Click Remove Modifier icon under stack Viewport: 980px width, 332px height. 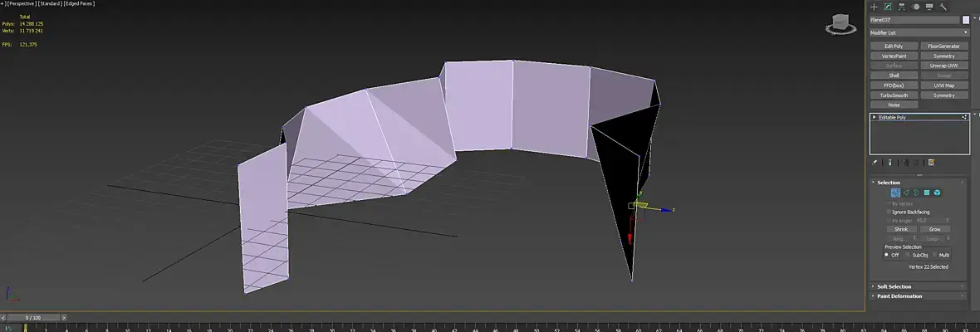coord(917,162)
